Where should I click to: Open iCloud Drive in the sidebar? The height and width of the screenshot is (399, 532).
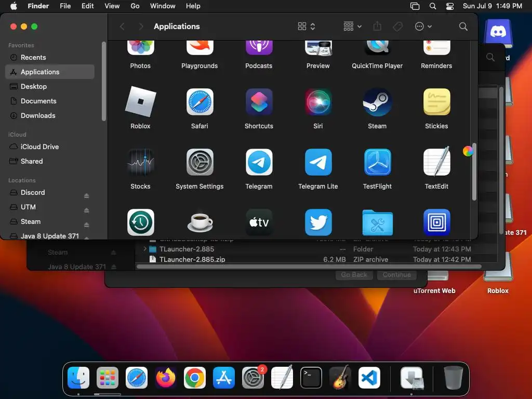50,147
